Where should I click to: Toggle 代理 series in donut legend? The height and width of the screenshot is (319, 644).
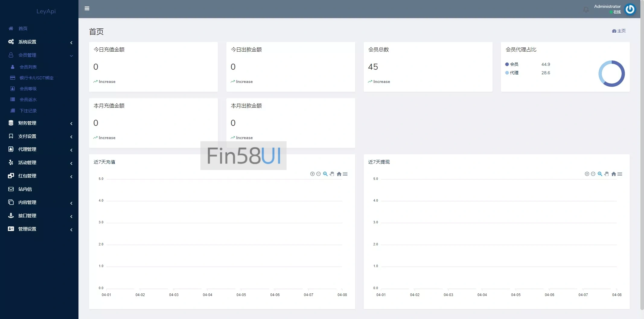coord(512,73)
